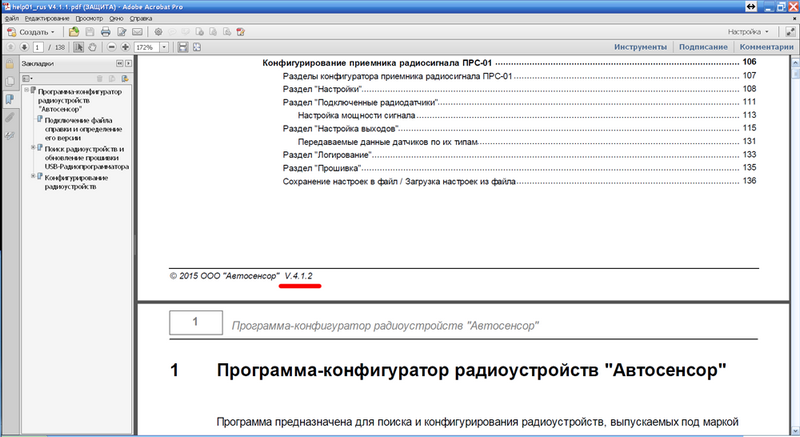Viewport: 800px width, 437px height.
Task: Select bookmark Программа-конфигуратор радиоустройств
Action: tap(80, 100)
